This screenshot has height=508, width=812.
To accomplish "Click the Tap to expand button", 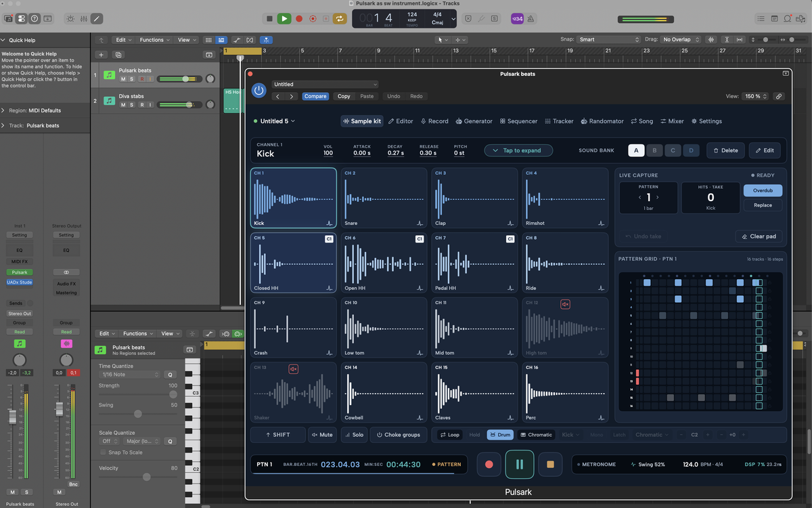I will pos(518,150).
